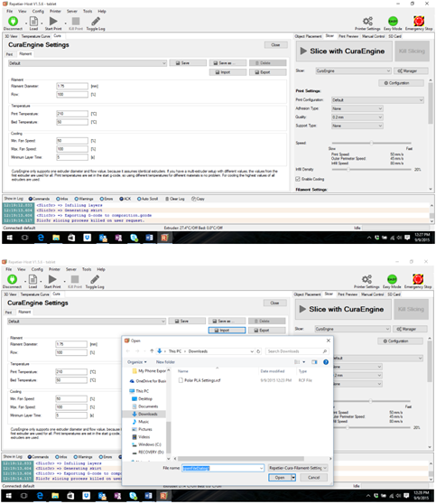Toggle the Auto Scroll option
Screen dimensions: 436x504
click(139, 199)
